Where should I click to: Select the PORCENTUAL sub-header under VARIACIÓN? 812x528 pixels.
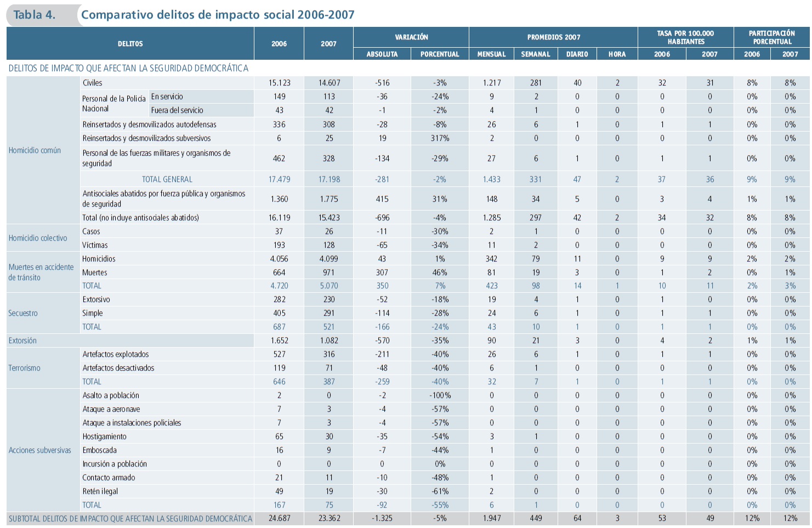(x=440, y=54)
